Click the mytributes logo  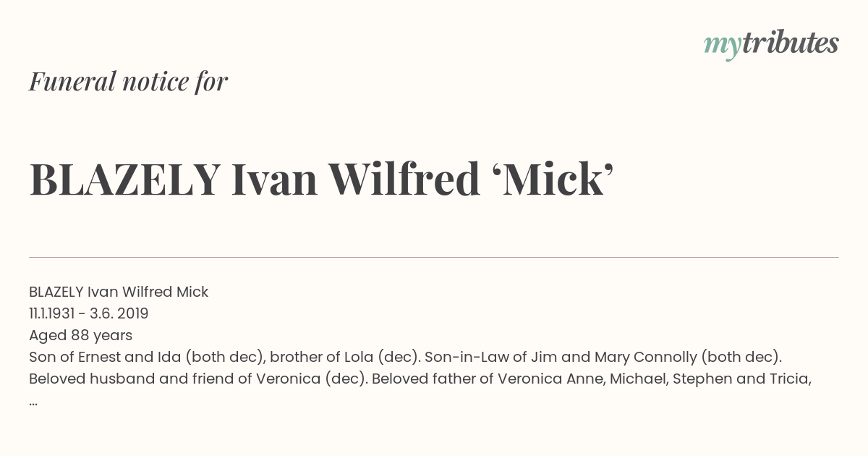click(x=771, y=44)
